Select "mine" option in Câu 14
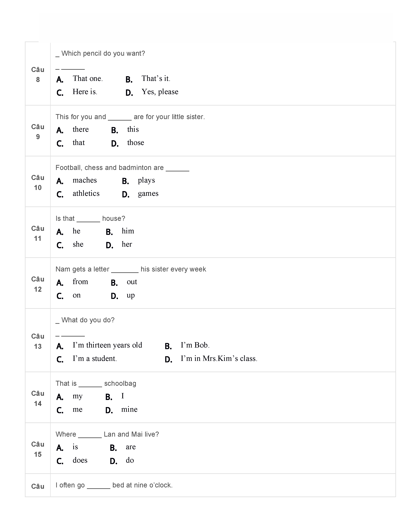Viewport: 412px width, 532px height. click(129, 409)
